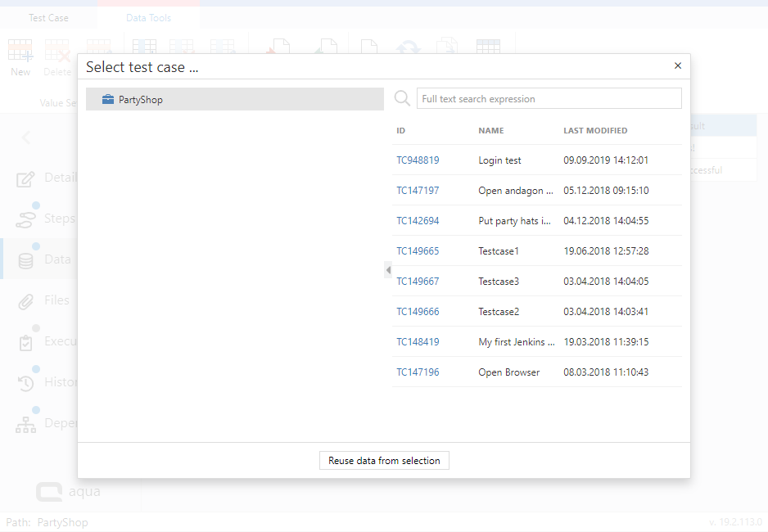768x532 pixels.
Task: Click the back chevron in the sidebar
Action: coord(26,138)
